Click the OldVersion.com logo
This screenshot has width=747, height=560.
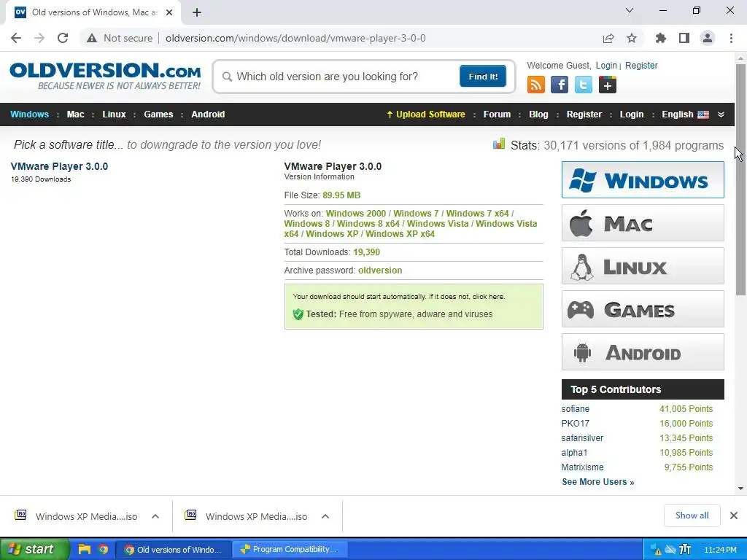105,76
